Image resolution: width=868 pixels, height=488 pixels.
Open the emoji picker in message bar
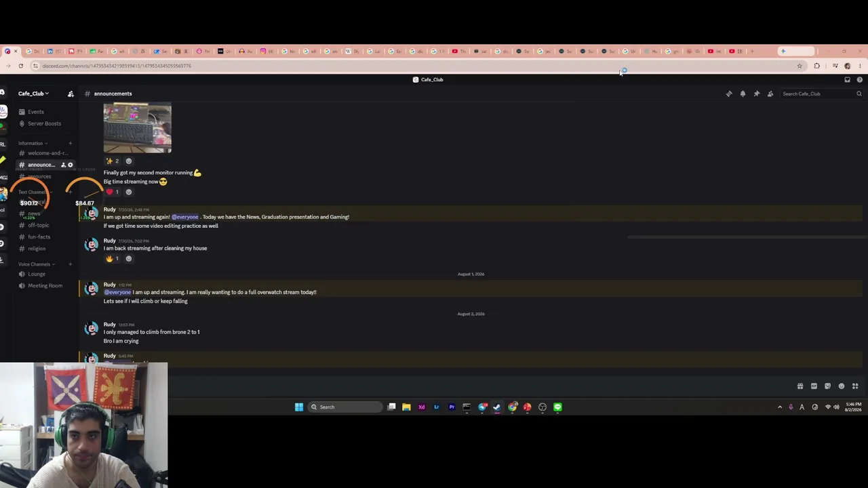[842, 386]
